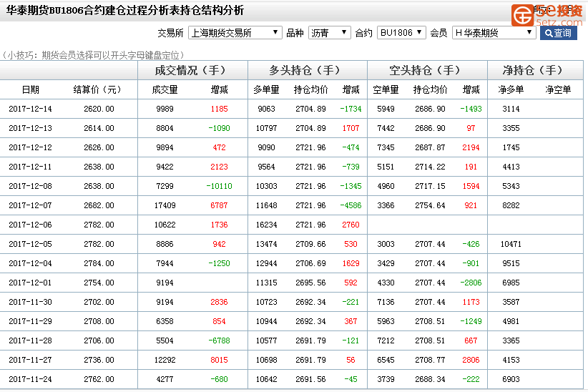Select the date cell 2017-11-30

tap(30, 303)
